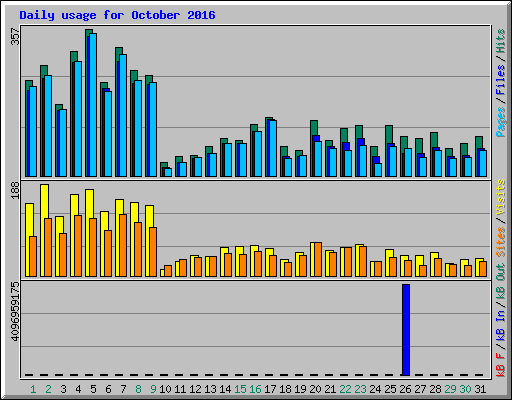The width and height of the screenshot is (512, 400).
Task: Click day label 20 on x-axis
Action: [315, 389]
